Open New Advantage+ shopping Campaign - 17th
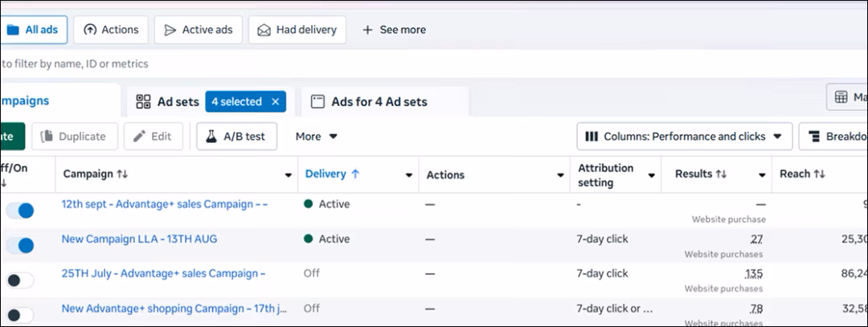 pos(174,309)
